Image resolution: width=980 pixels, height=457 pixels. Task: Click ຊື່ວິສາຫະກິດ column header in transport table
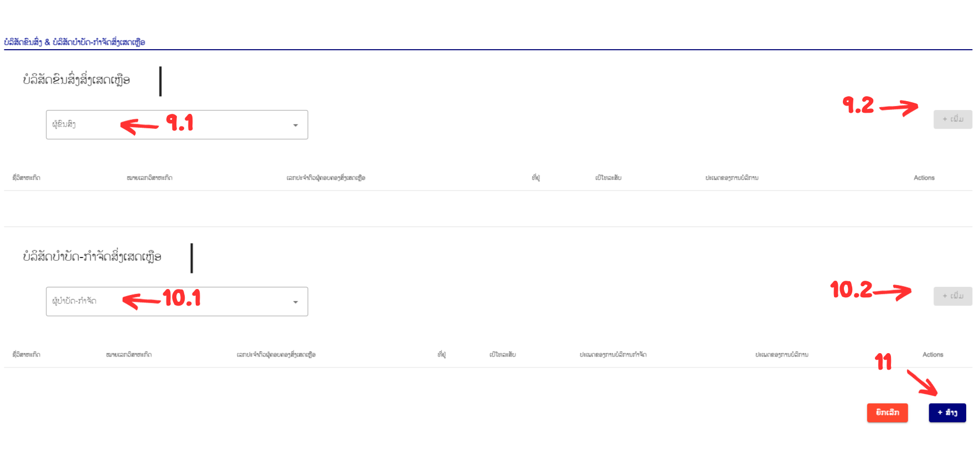[x=27, y=178]
